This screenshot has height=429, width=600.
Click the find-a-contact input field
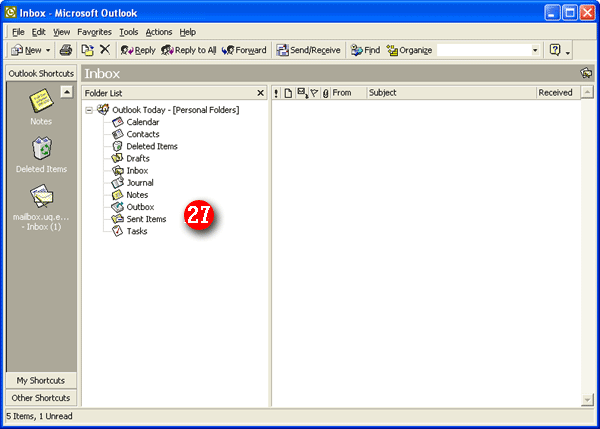click(484, 50)
